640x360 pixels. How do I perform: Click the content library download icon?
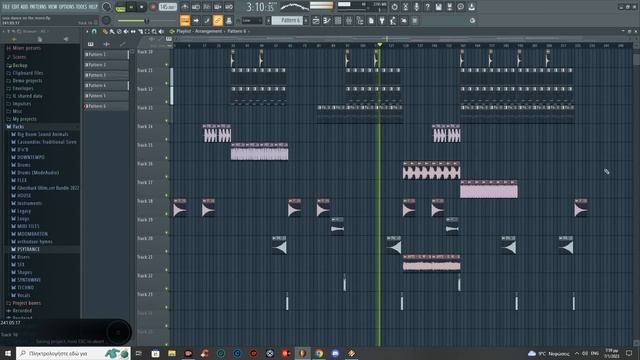click(x=471, y=7)
